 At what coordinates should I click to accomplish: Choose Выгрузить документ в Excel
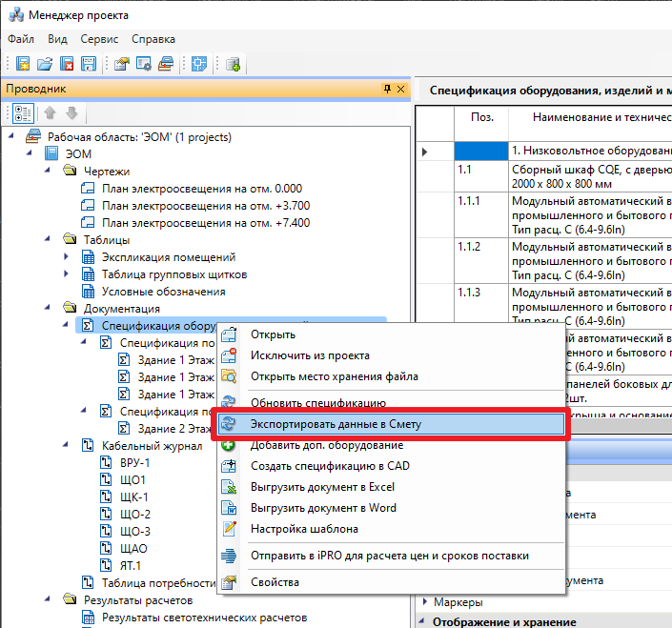click(x=392, y=487)
